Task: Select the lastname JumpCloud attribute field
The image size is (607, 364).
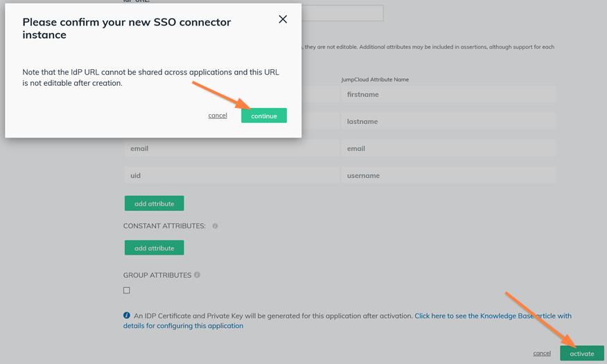Action: click(x=448, y=122)
